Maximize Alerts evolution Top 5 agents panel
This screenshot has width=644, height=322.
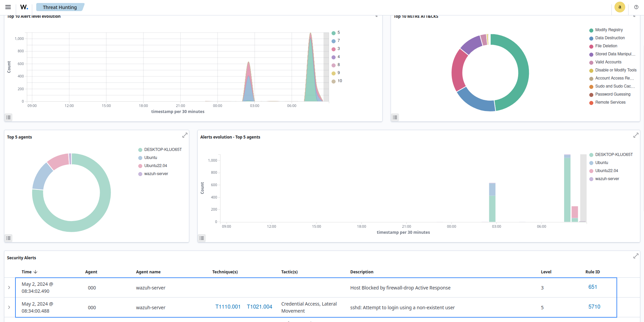point(636,135)
